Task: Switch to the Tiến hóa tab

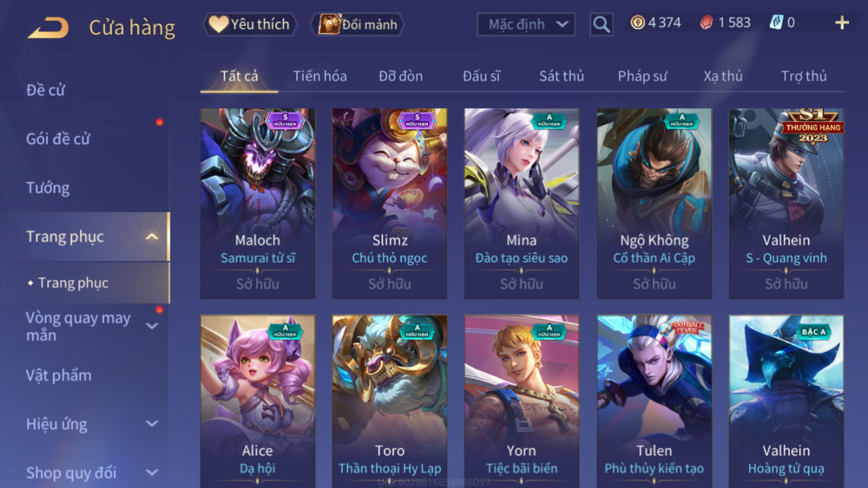Action: [x=320, y=76]
